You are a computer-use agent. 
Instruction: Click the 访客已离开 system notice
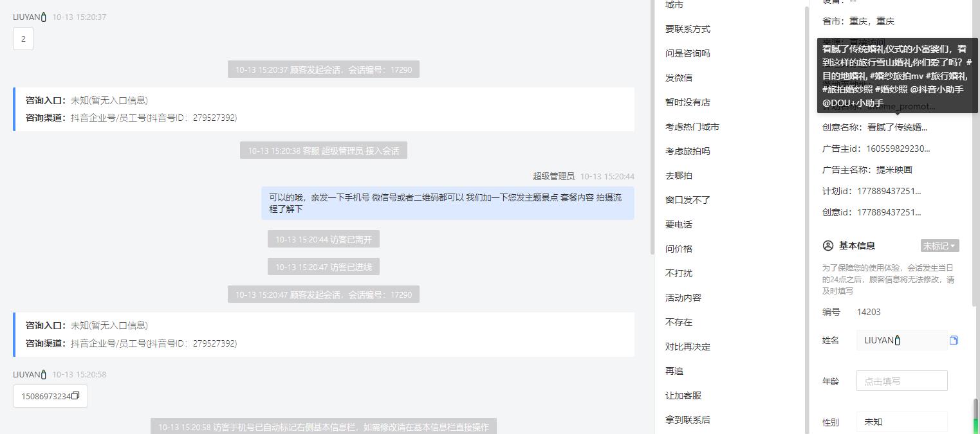324,239
